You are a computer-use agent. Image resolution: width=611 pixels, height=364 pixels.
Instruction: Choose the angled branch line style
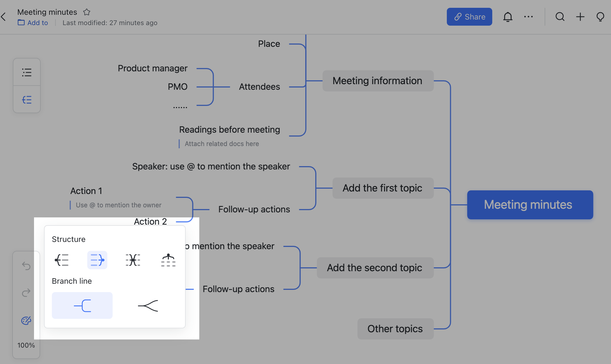point(148,305)
